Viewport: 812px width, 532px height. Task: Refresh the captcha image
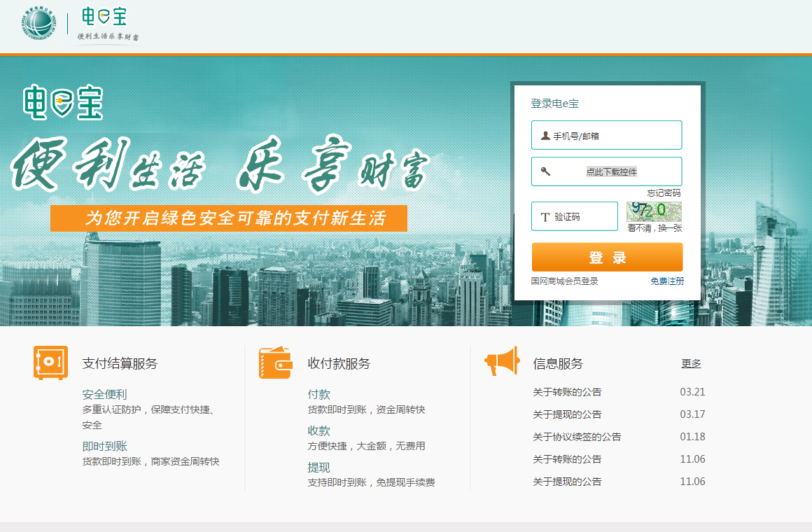[654, 211]
